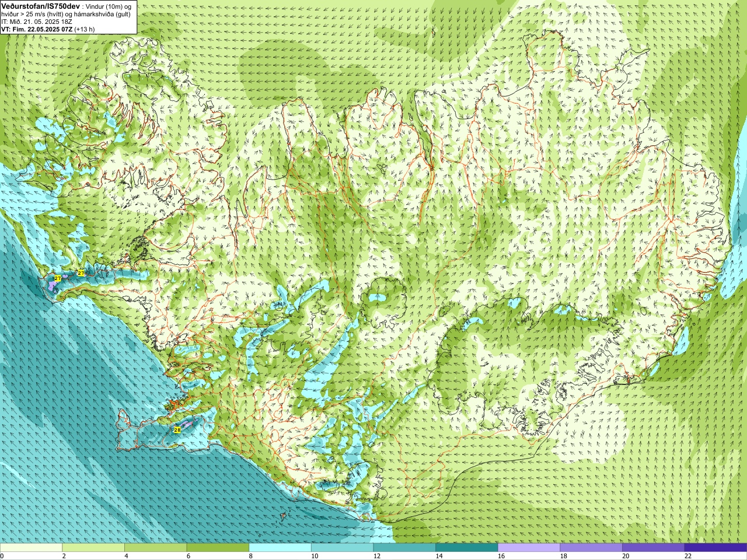Click the westernmost yellow 27 gust label
Image resolution: width=747 pixels, height=560 pixels.
click(x=58, y=279)
